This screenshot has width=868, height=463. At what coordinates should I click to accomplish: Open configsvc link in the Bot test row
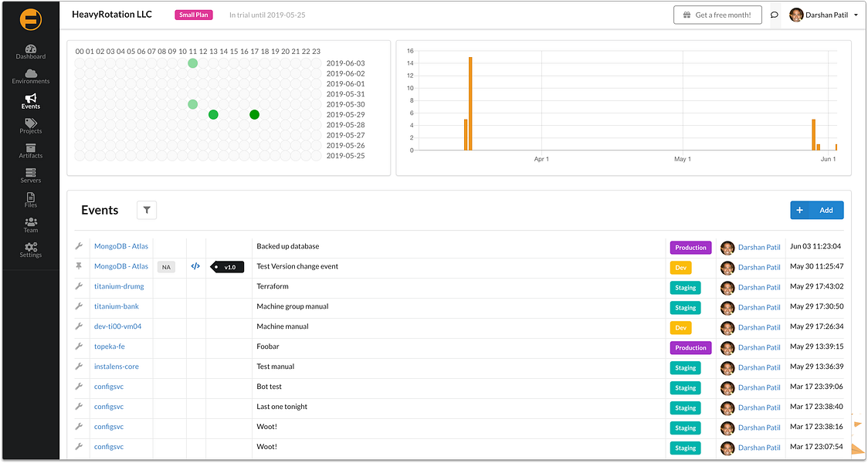[108, 386]
